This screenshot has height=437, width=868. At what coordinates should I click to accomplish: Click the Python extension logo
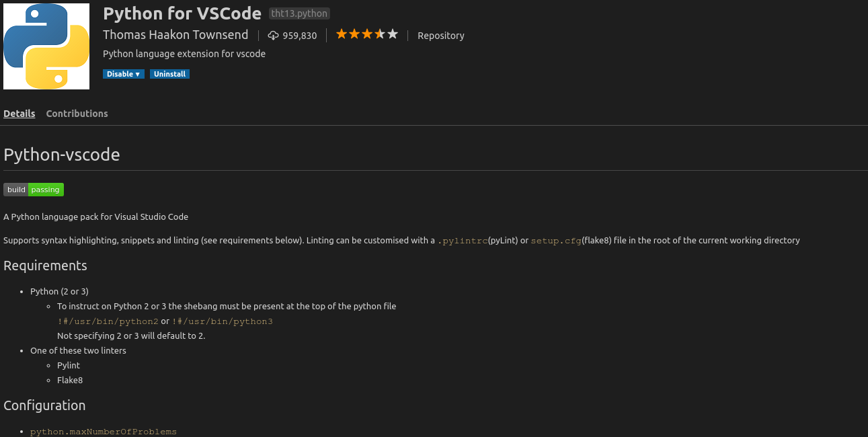point(46,46)
